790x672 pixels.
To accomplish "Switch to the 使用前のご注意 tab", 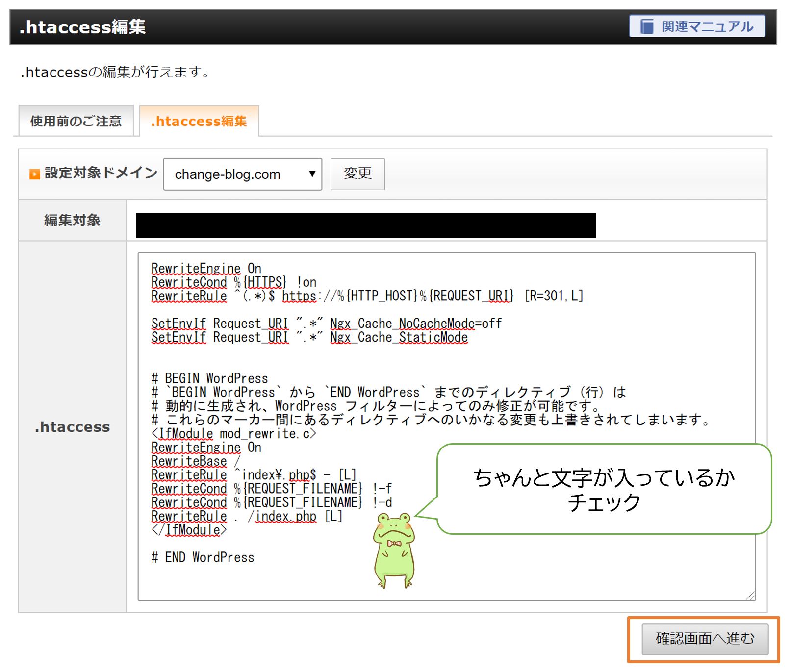I will point(76,121).
